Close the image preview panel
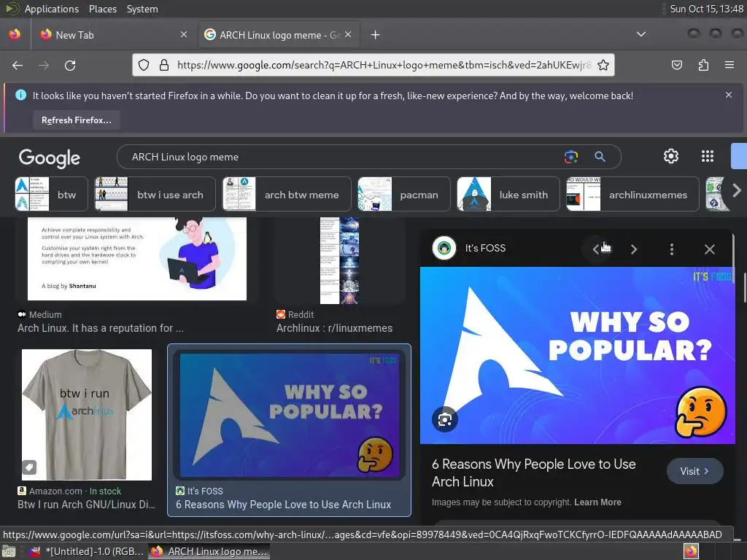The width and height of the screenshot is (747, 560). coord(709,249)
